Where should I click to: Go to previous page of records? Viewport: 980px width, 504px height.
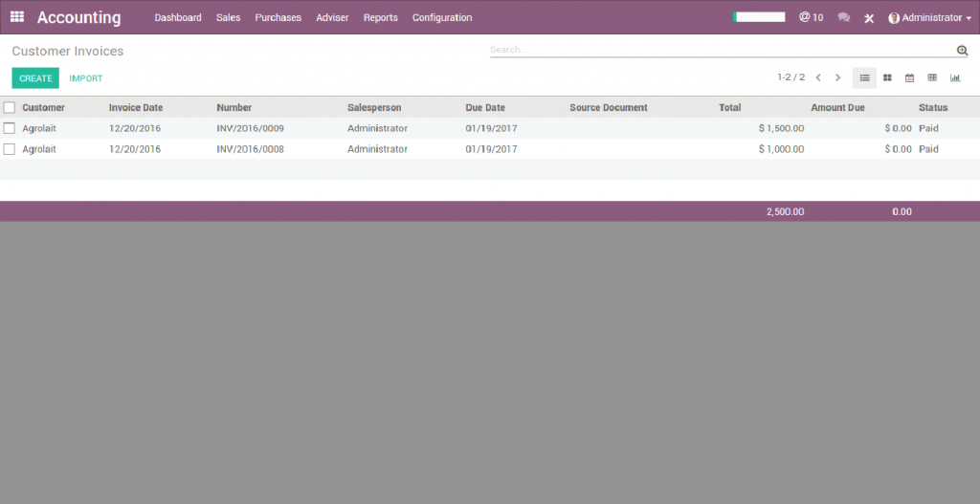coord(818,78)
